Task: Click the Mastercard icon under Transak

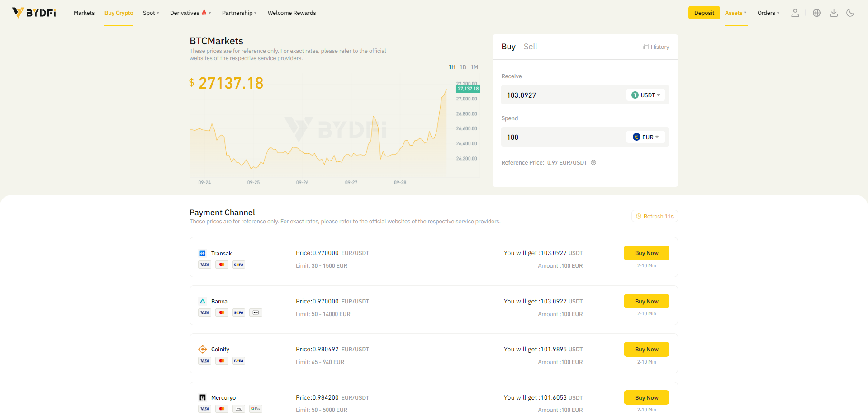Action: (222, 265)
